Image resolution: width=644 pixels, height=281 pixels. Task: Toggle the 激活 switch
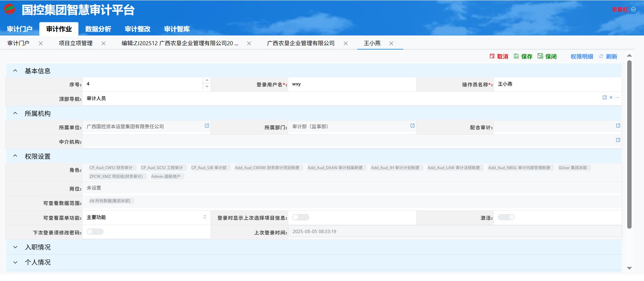pyautogui.click(x=506, y=217)
